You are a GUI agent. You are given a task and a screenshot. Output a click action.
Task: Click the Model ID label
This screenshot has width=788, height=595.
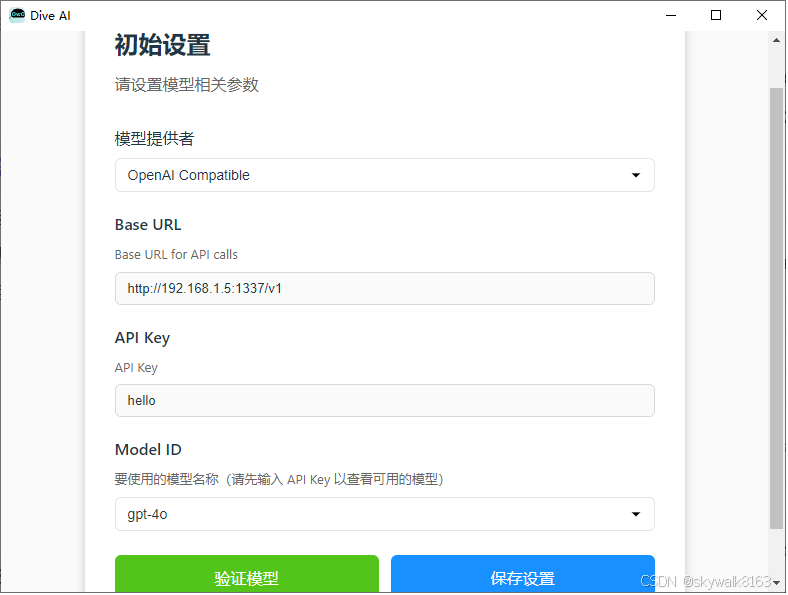point(148,449)
